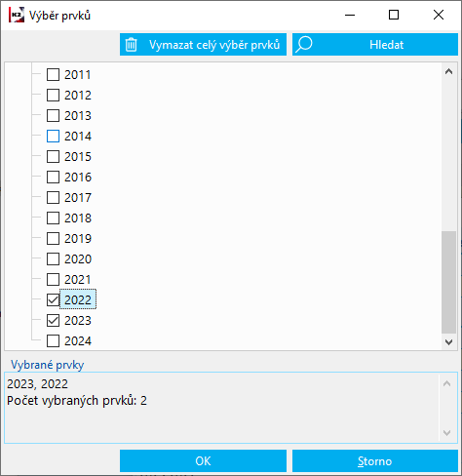Click the Vybrané prvky box down arrow

pyautogui.click(x=446, y=433)
